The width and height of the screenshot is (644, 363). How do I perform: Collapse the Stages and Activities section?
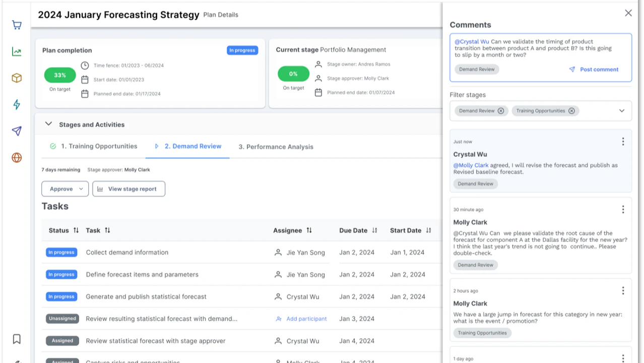click(x=48, y=124)
